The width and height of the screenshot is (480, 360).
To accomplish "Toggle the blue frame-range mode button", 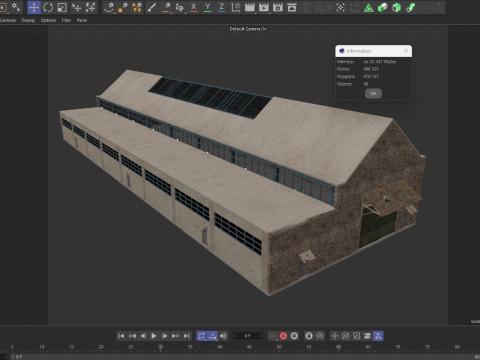I will [212, 336].
